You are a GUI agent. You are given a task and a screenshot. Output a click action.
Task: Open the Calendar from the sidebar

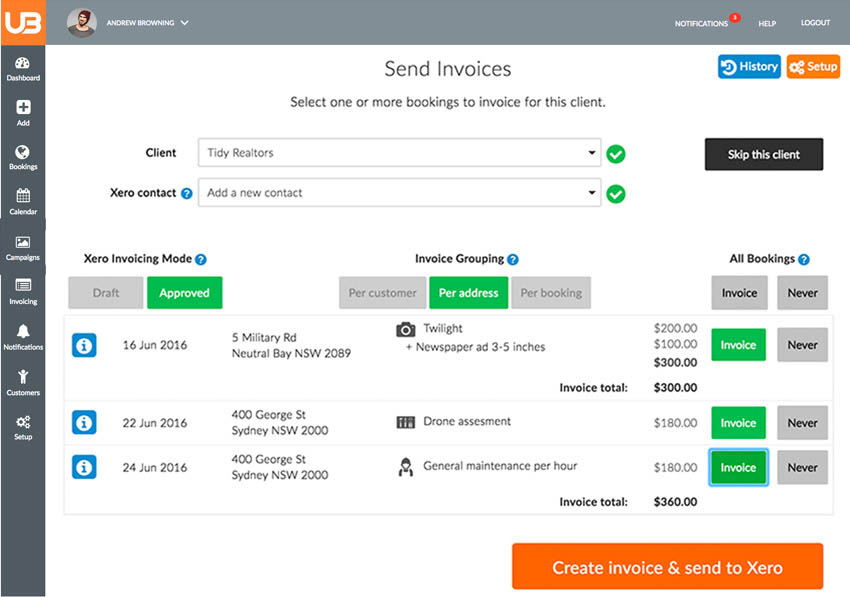point(22,203)
